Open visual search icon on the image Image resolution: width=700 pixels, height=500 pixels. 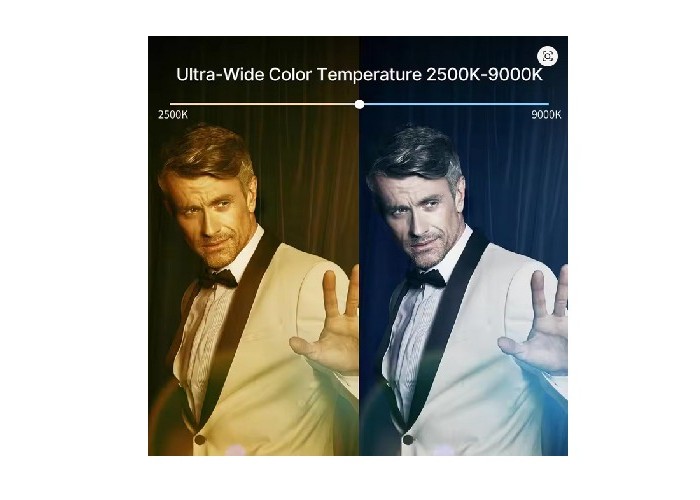click(x=547, y=56)
